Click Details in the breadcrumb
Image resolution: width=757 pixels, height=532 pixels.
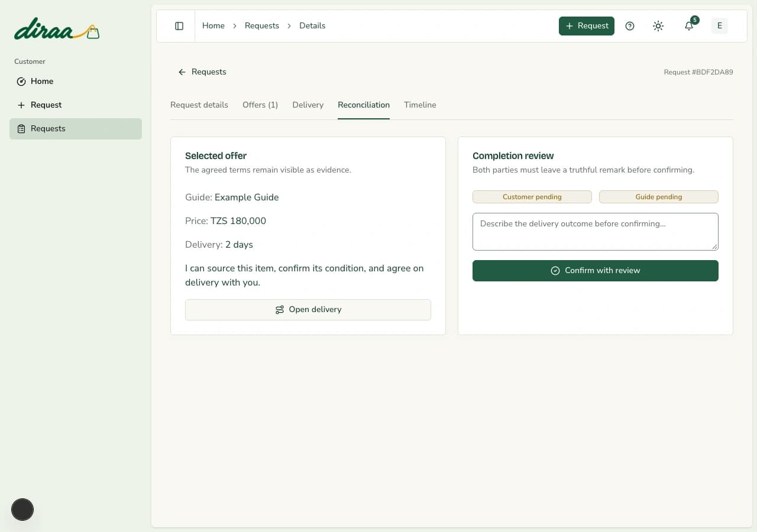coord(312,26)
